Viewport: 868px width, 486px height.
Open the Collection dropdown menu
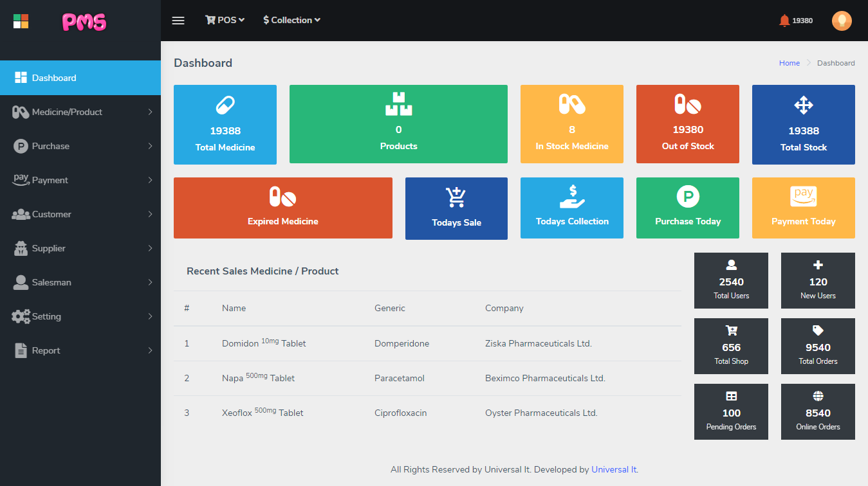click(x=291, y=21)
